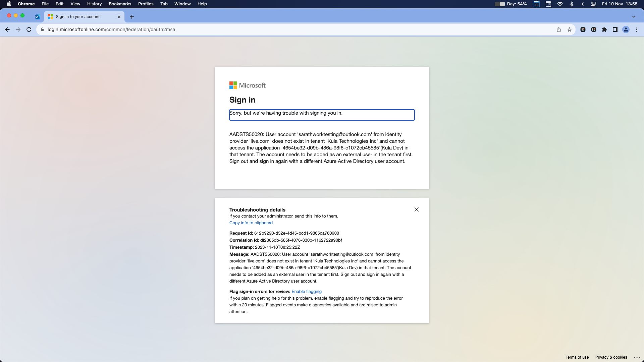Screen dimensions: 644x362
Task: Toggle the Chrome side panel icon
Action: (615, 29)
